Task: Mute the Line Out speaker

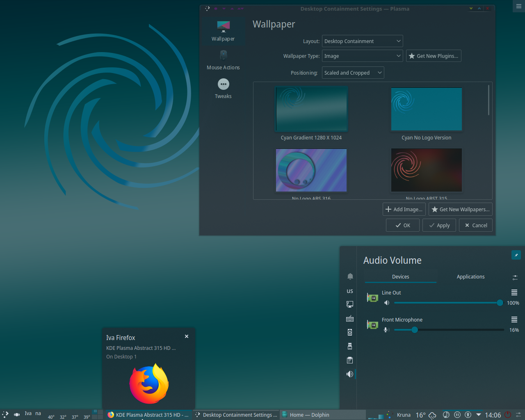Action: tap(386, 303)
